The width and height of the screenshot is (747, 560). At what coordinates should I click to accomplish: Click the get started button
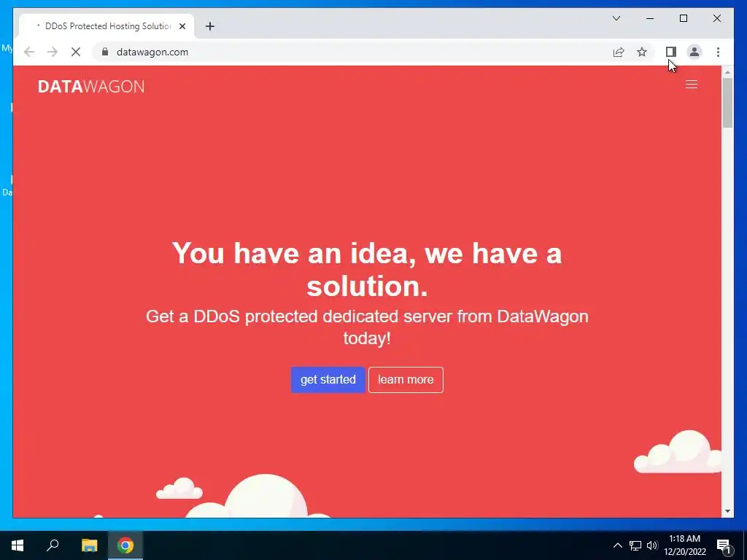pos(328,379)
